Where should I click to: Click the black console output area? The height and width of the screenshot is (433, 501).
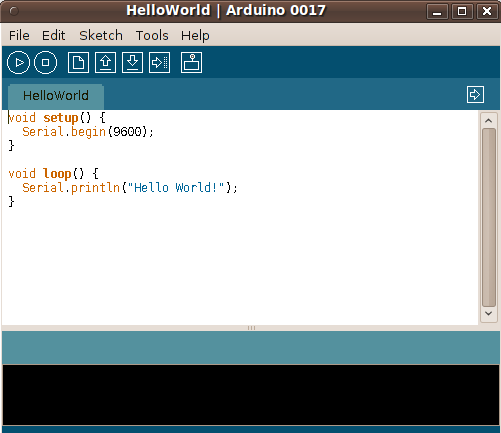251,395
